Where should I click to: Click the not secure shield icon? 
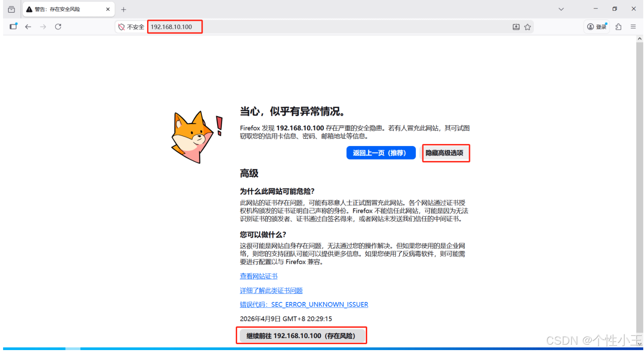tap(121, 27)
